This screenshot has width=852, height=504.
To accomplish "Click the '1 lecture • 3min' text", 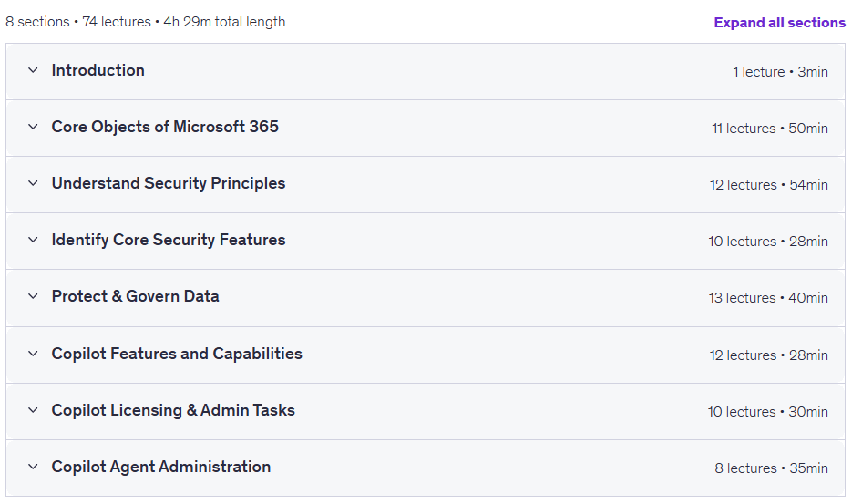I will click(780, 72).
